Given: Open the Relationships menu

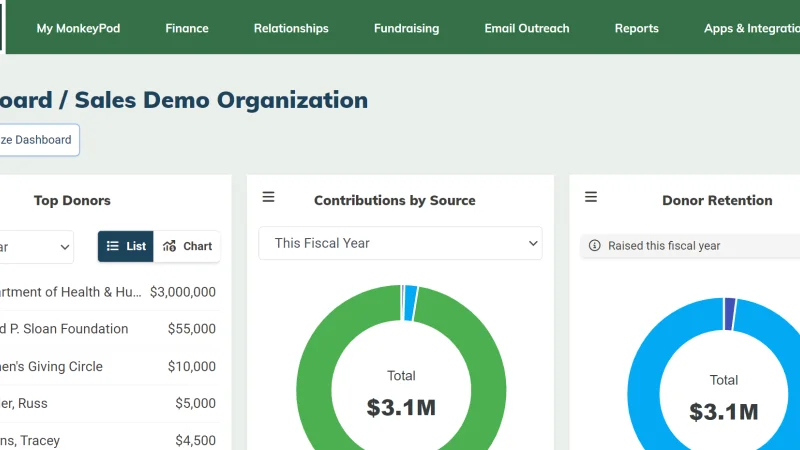Looking at the screenshot, I should coord(291,28).
